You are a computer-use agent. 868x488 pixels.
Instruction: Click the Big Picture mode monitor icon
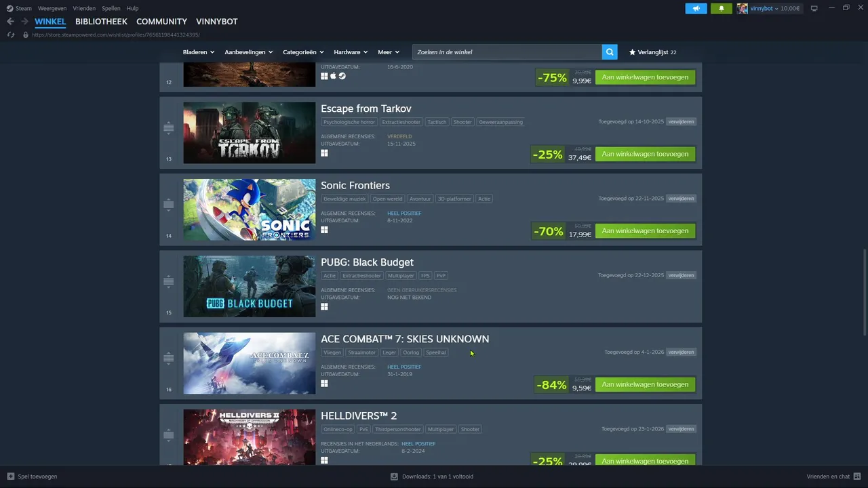(x=814, y=8)
